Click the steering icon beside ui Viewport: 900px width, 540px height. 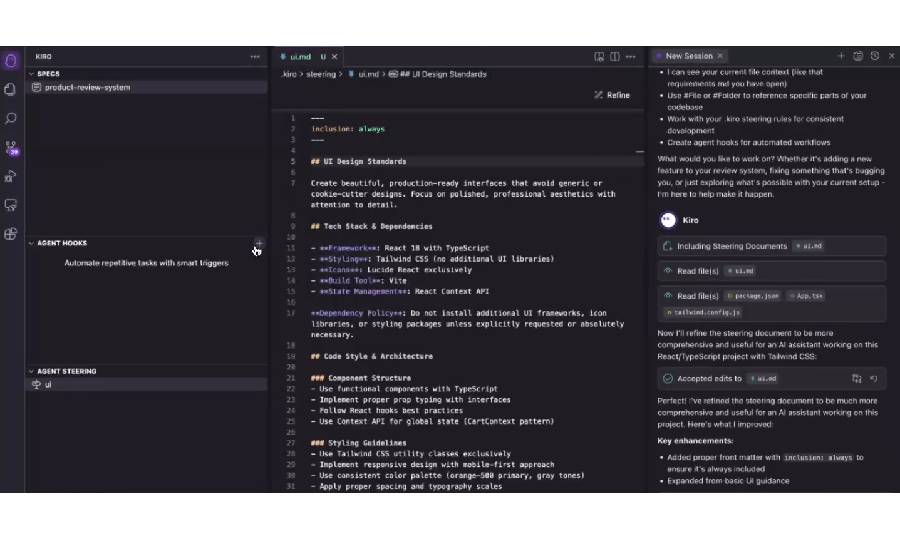tap(37, 384)
